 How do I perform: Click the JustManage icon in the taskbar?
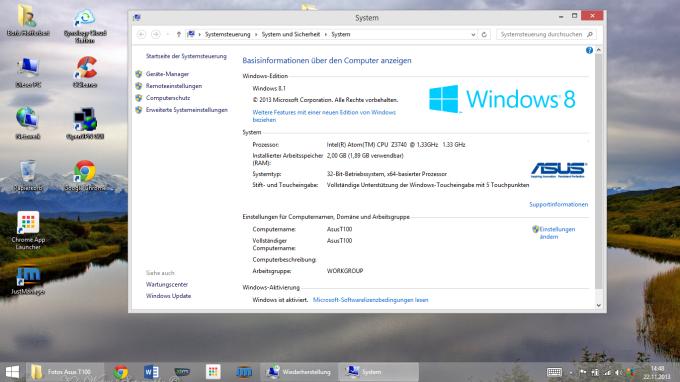pos(244,372)
